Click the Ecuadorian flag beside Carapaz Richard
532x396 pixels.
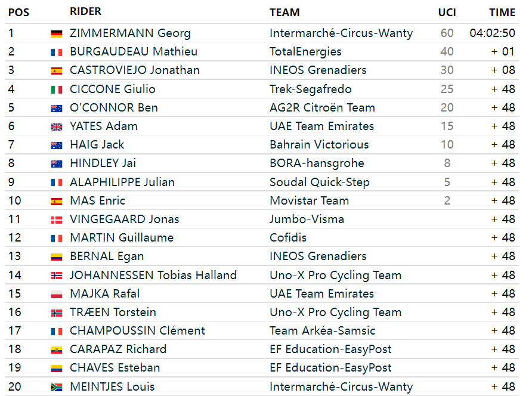(x=57, y=350)
